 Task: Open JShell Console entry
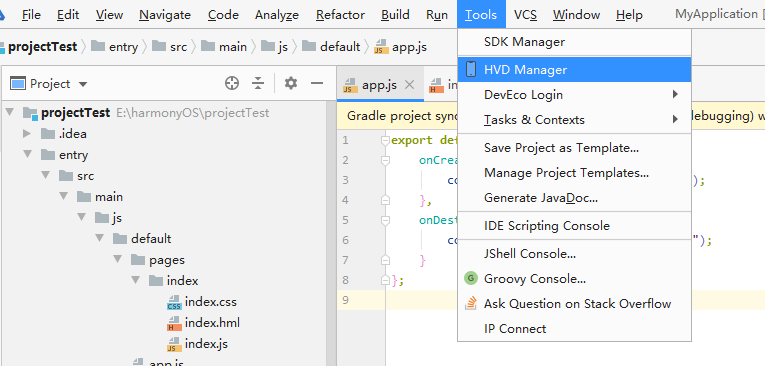(x=574, y=254)
